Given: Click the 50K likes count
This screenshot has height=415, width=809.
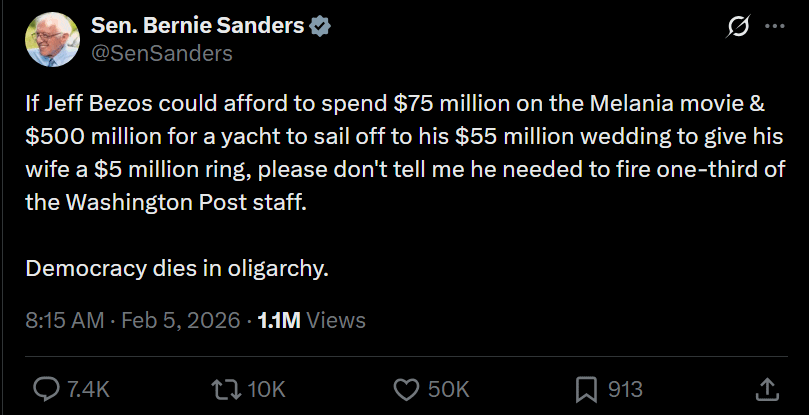Looking at the screenshot, I should point(448,389).
